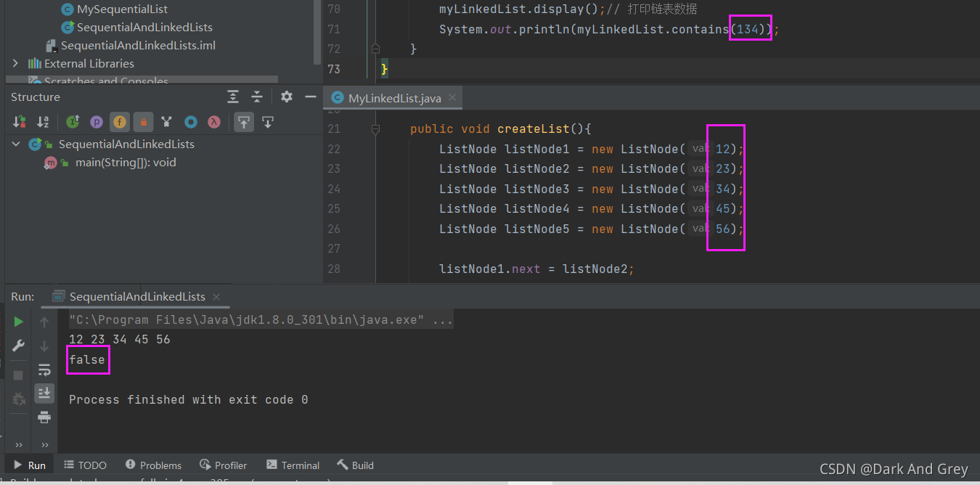Screen dimensions: 980x485
Task: Toggle Show Fields orange f icon
Action: coord(120,122)
